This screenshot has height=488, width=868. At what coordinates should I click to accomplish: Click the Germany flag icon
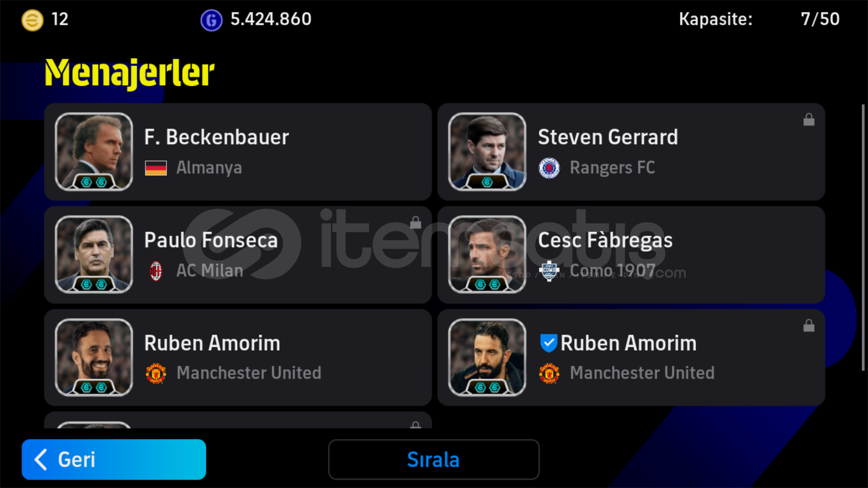click(x=156, y=168)
